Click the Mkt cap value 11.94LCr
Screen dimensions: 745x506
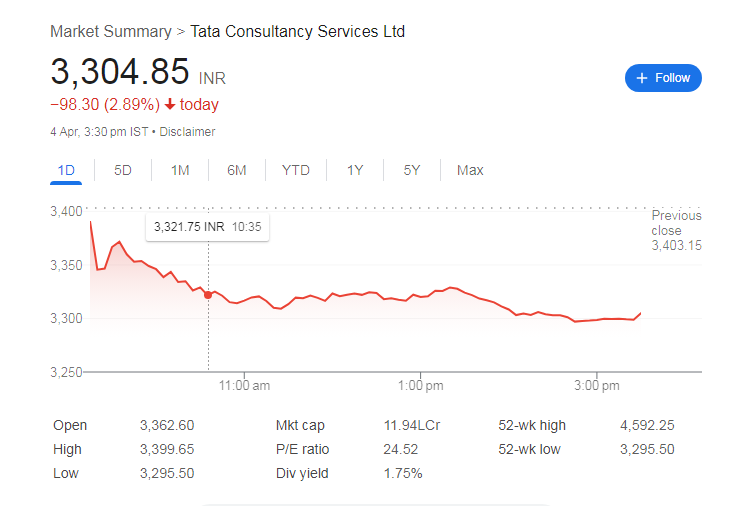pos(412,426)
